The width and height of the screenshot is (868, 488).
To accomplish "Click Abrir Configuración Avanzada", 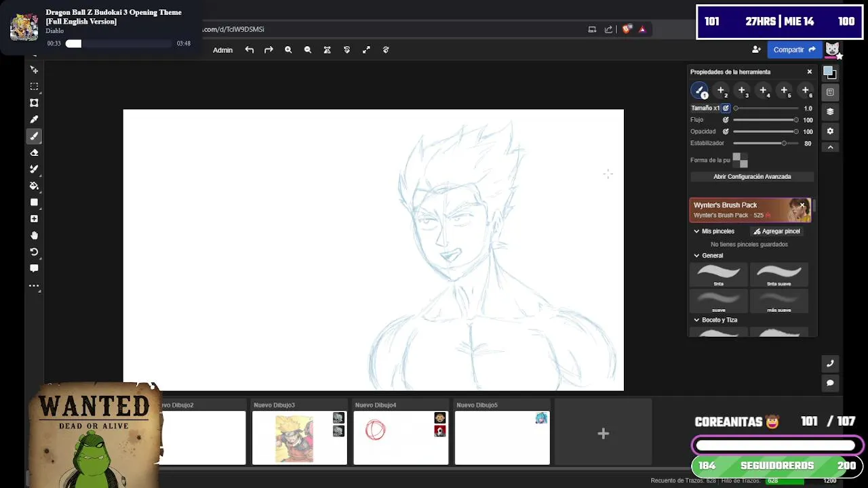I will point(752,177).
